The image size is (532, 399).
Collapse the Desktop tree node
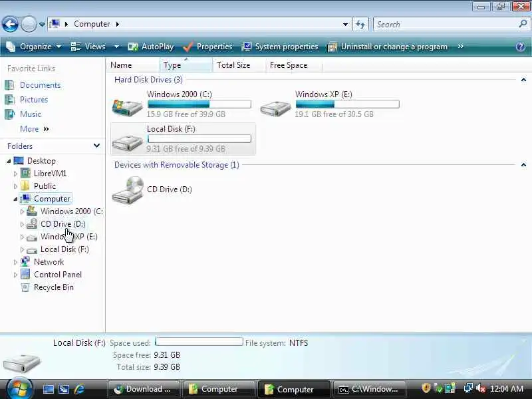9,161
